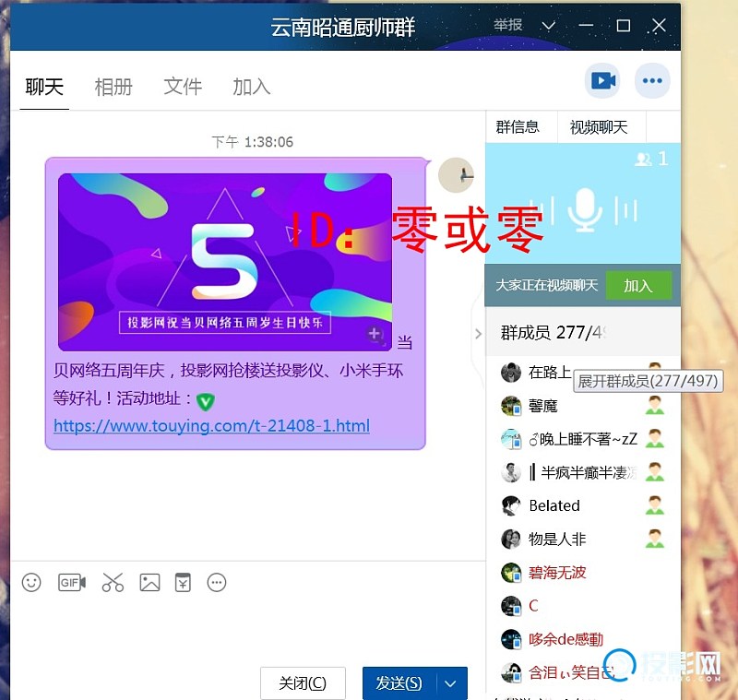The image size is (738, 700).
Task: Click the sender's avatar beside the message
Action: (x=456, y=175)
